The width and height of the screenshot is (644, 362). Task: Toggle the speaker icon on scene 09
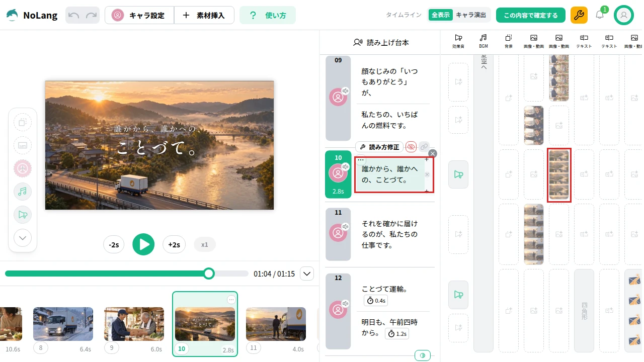pos(346,91)
